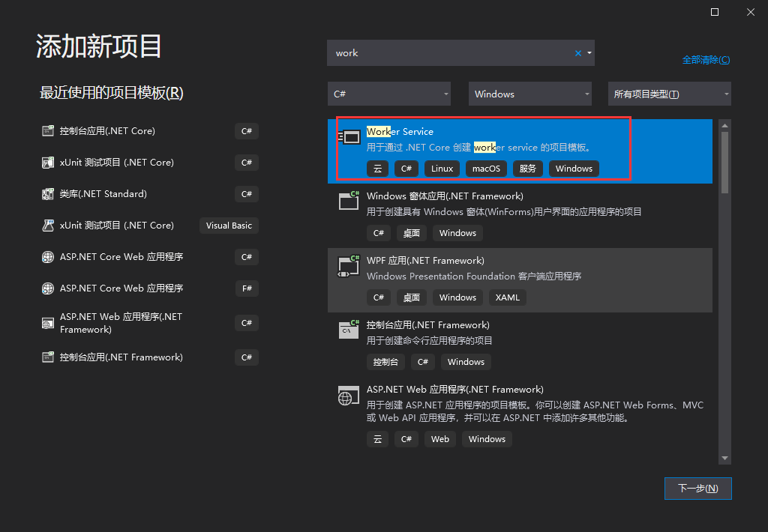768x532 pixels.
Task: Click the Windows Forms App template icon
Action: pos(349,201)
